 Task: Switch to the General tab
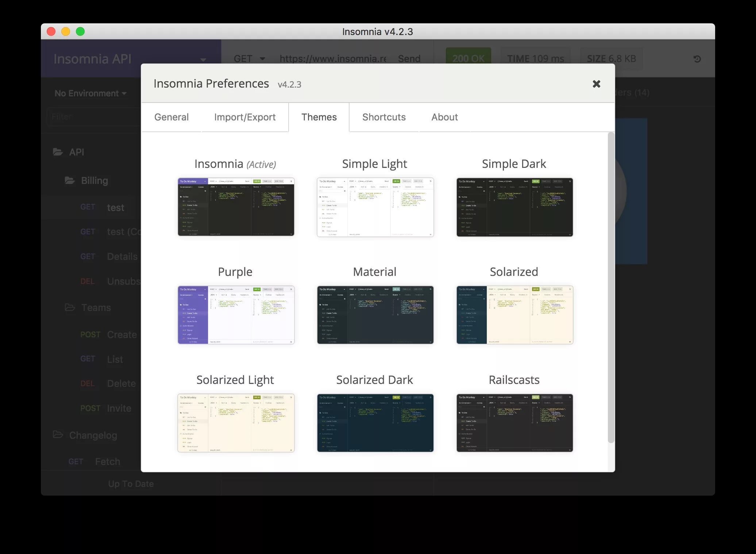pyautogui.click(x=171, y=117)
